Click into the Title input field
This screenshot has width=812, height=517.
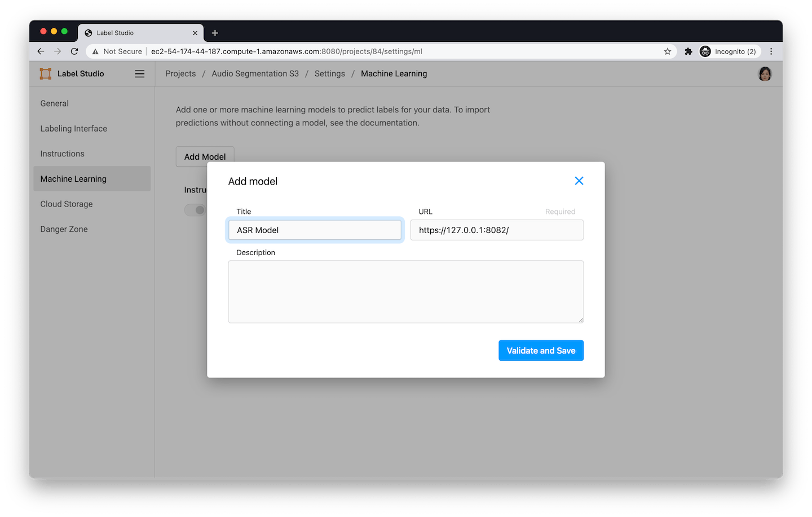315,230
